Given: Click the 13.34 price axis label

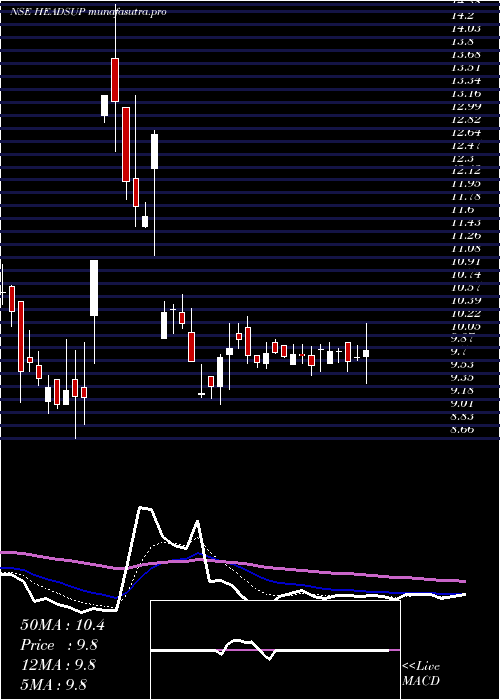Looking at the screenshot, I should pos(466,81).
